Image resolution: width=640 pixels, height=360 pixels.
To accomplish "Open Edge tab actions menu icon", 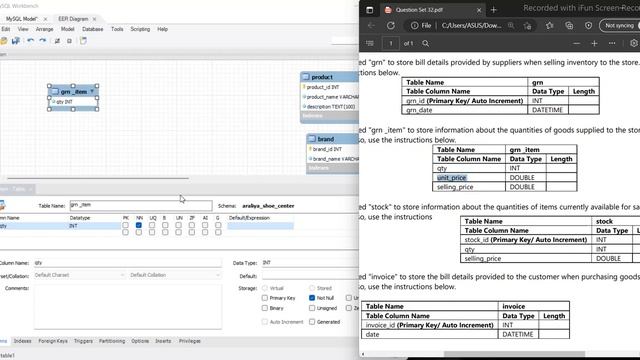I will pos(369,10).
